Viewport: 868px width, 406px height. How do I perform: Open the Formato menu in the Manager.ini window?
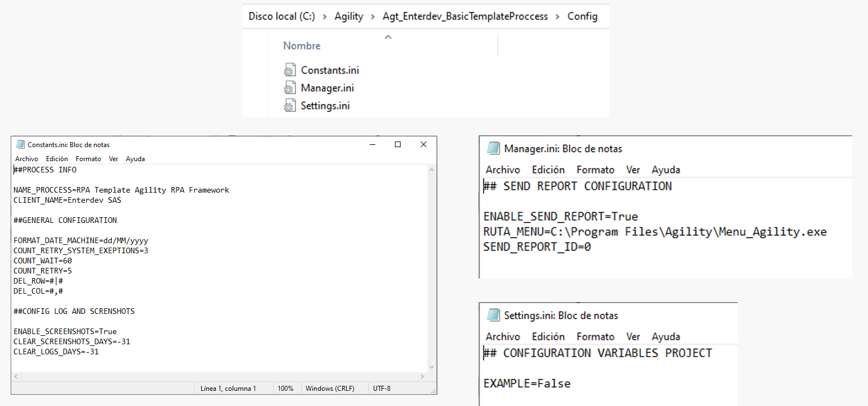596,170
